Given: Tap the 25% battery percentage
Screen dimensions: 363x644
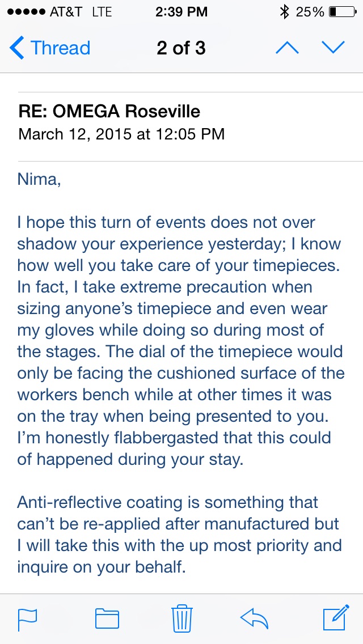Looking at the screenshot, I should (310, 12).
